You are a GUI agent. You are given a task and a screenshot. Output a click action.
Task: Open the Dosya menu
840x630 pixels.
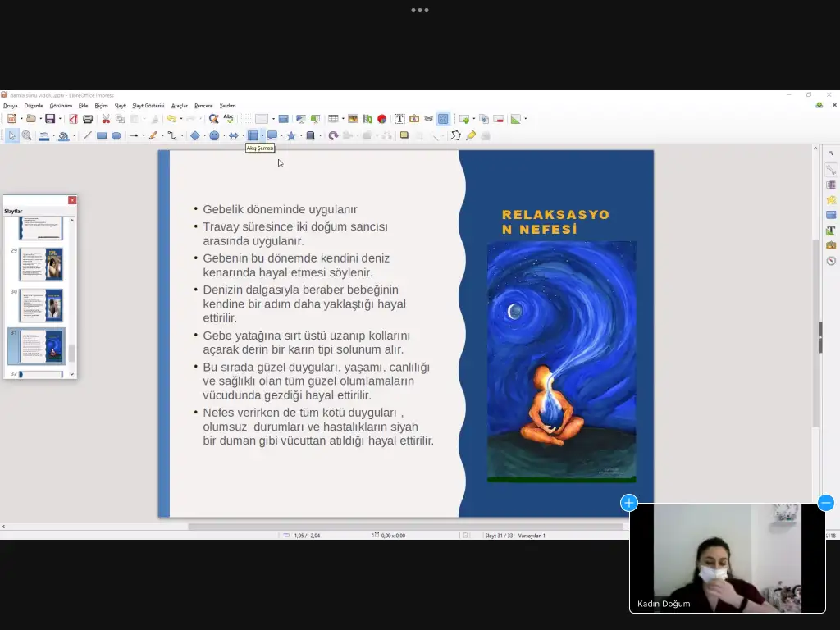[10, 106]
